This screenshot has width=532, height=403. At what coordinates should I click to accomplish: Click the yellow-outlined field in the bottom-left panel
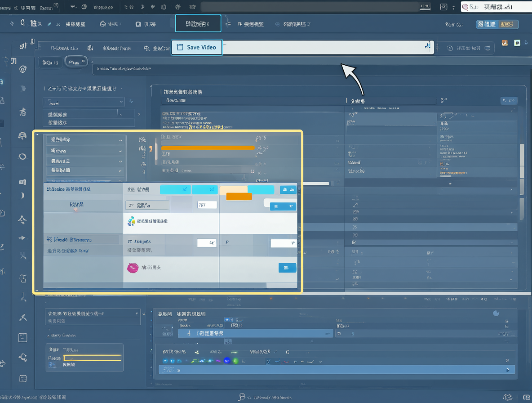click(x=92, y=358)
